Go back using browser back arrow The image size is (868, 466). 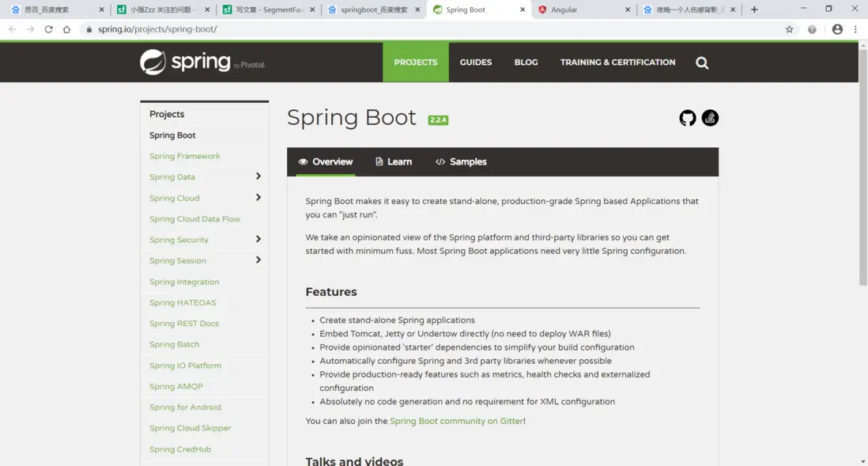[x=12, y=29]
